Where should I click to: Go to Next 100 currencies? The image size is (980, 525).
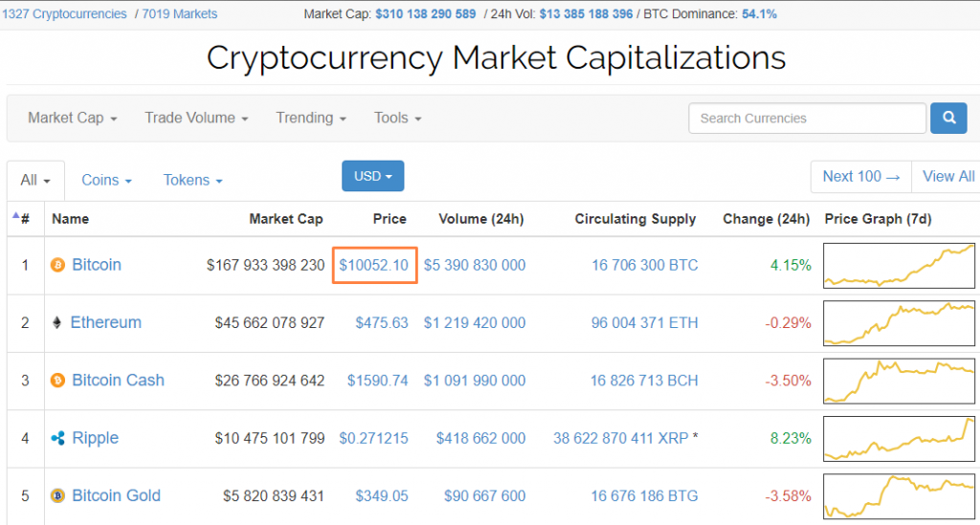[x=860, y=176]
